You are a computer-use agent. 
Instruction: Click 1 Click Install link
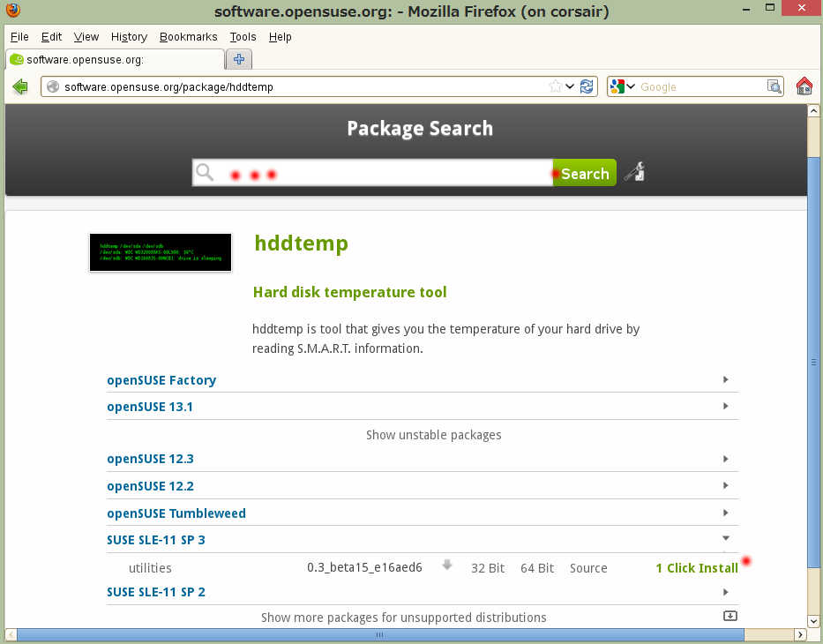697,568
